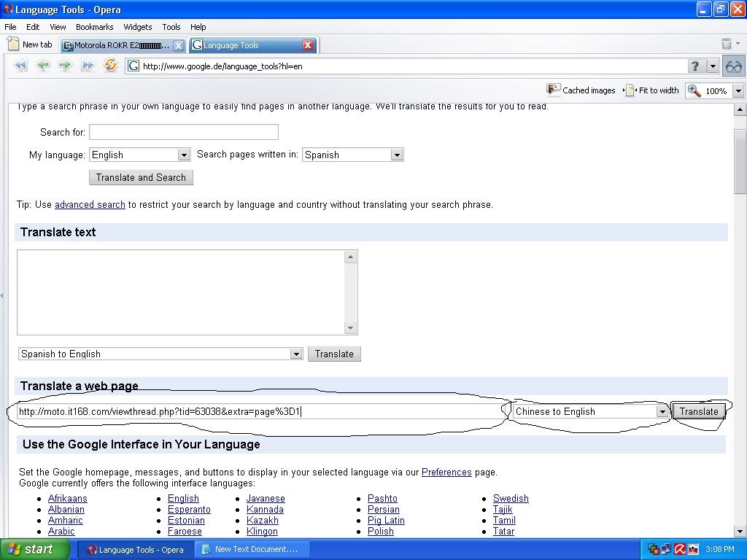Open the Widgets menu
This screenshot has height=560, width=747.
[x=138, y=27]
